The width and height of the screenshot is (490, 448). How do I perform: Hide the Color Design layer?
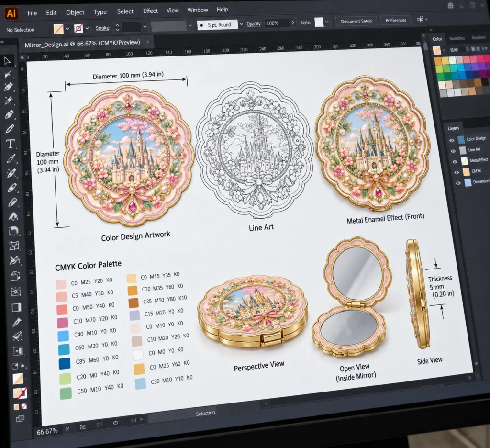[x=451, y=140]
